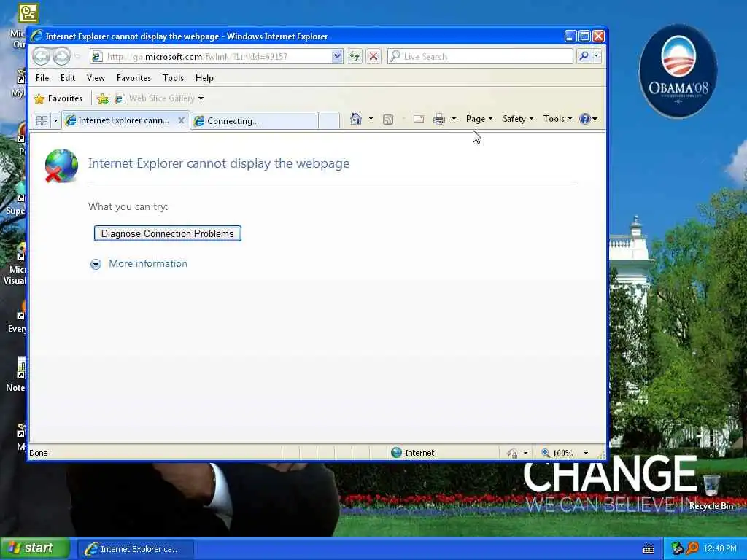The image size is (747, 560).
Task: Click inside the Live Search box
Action: tap(480, 57)
